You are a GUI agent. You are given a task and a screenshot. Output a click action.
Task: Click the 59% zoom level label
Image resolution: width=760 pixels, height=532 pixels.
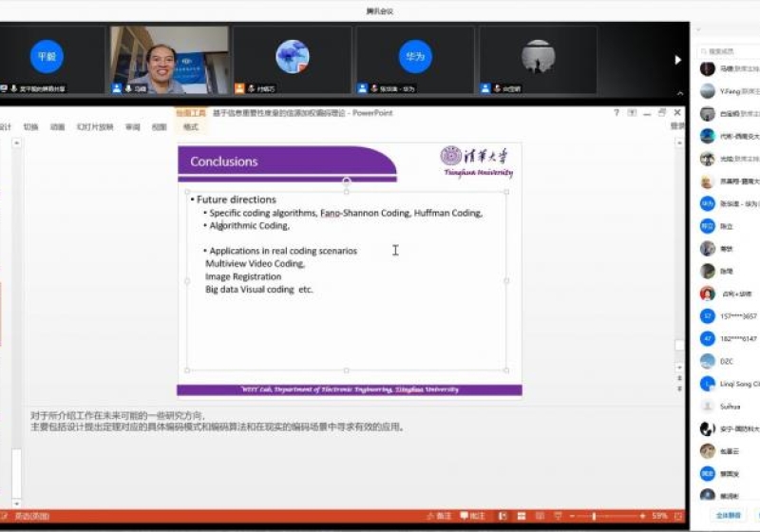coord(659,516)
